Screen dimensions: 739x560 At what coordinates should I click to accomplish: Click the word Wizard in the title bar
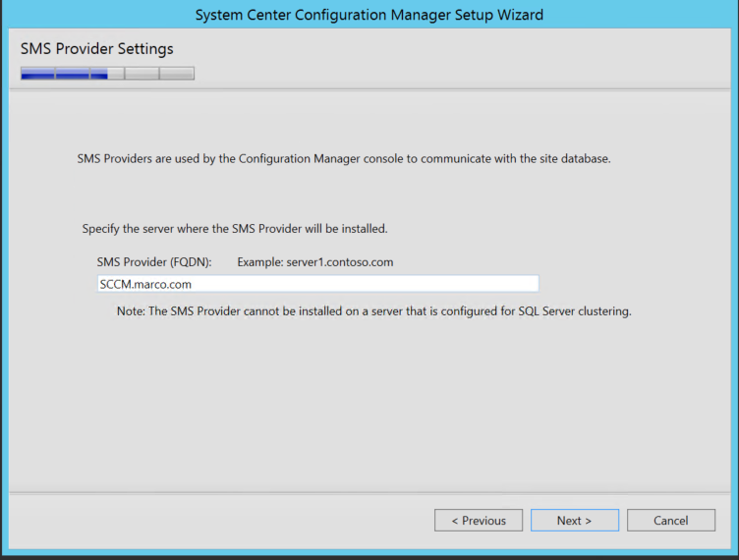(520, 15)
